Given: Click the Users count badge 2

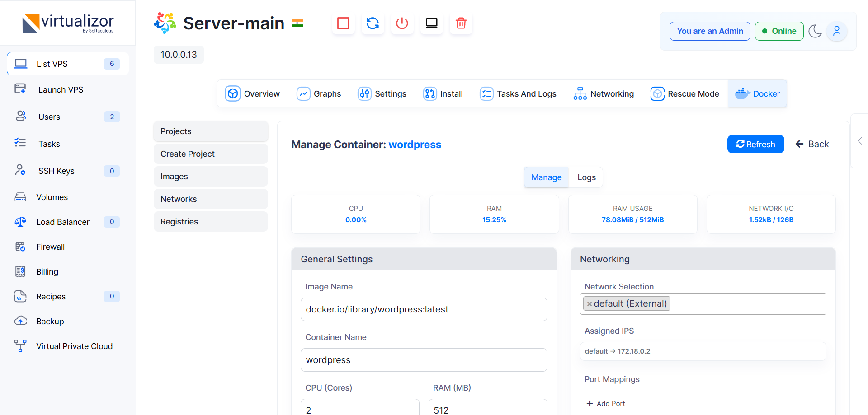Looking at the screenshot, I should coord(112,117).
